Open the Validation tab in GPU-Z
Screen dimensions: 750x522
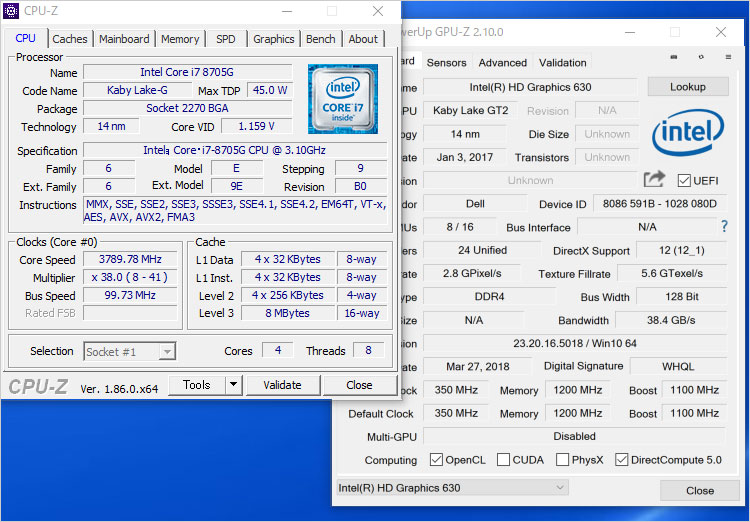pyautogui.click(x=562, y=63)
